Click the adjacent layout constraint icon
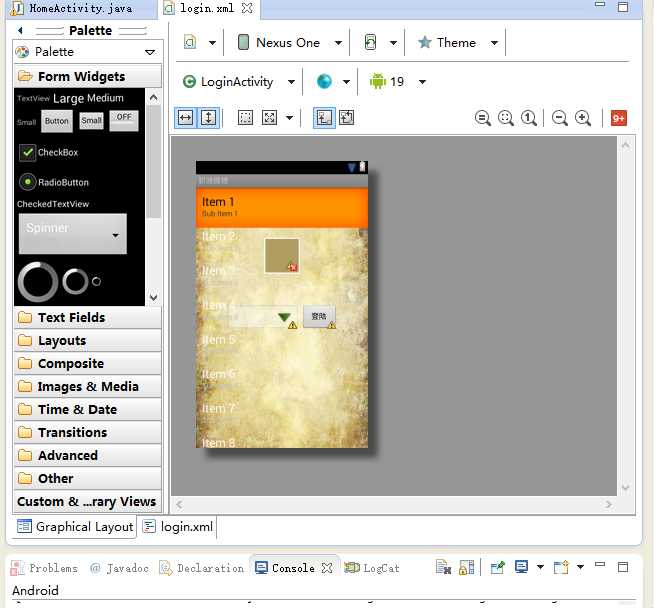This screenshot has height=608, width=654. point(347,118)
